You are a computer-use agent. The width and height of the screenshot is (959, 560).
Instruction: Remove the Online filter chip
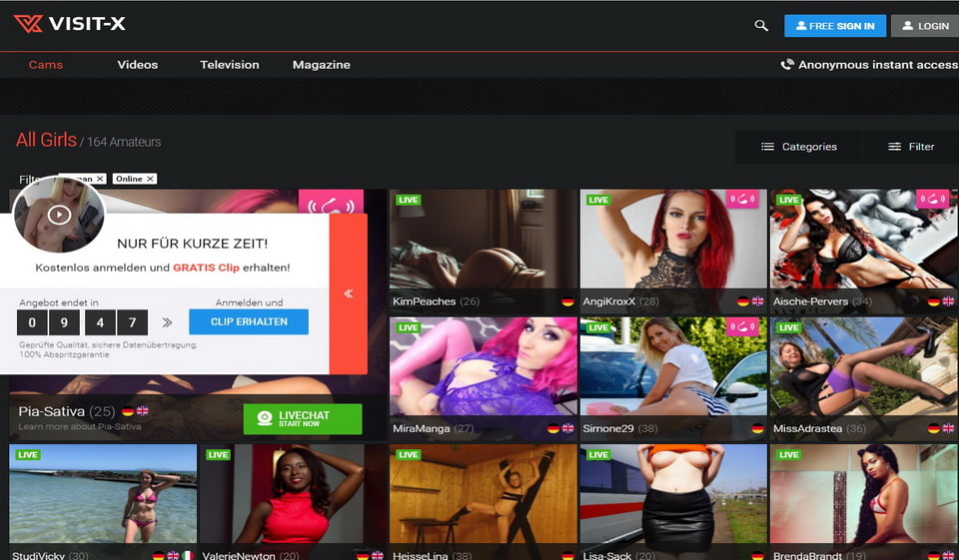(150, 179)
